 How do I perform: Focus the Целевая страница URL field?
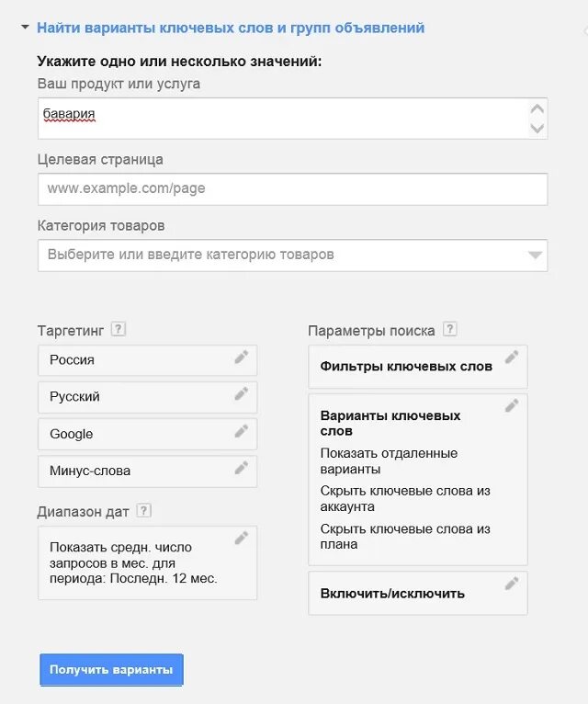(x=293, y=189)
